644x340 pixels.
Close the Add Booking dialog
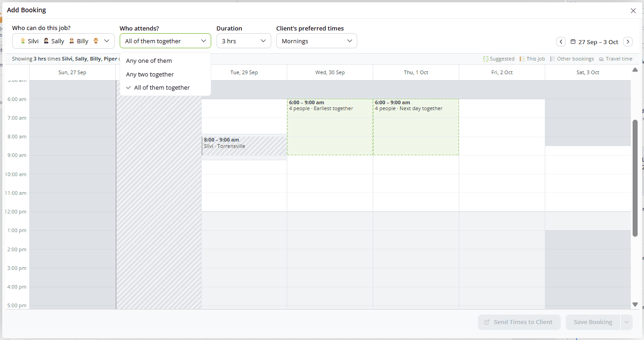click(x=633, y=10)
